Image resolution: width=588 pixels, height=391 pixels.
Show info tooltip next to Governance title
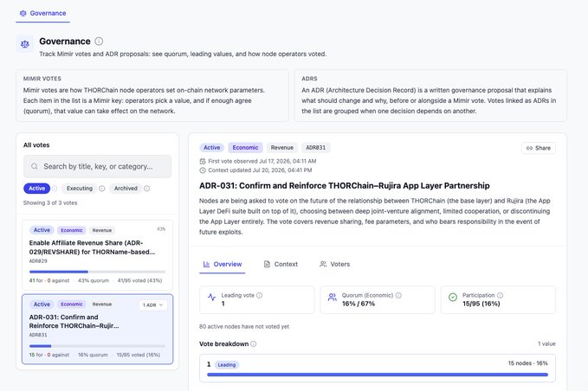pyautogui.click(x=99, y=42)
